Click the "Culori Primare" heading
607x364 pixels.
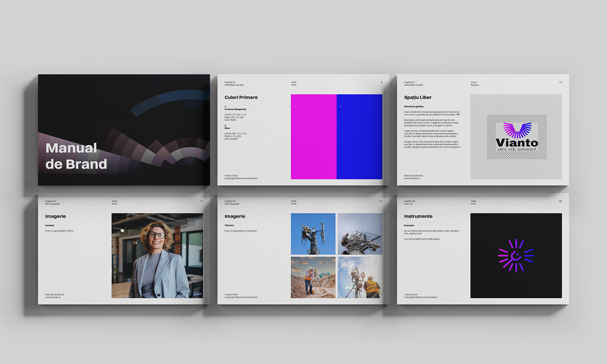(x=241, y=97)
